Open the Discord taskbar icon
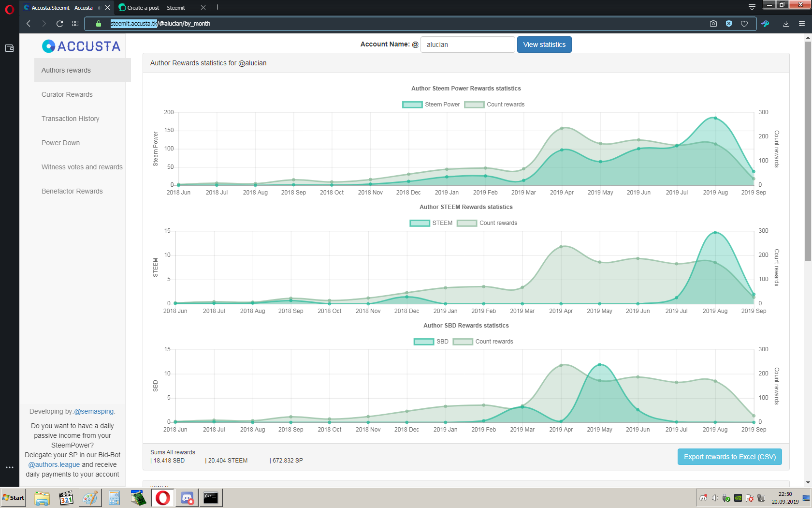Viewport: 812px width, 508px height. [187, 498]
